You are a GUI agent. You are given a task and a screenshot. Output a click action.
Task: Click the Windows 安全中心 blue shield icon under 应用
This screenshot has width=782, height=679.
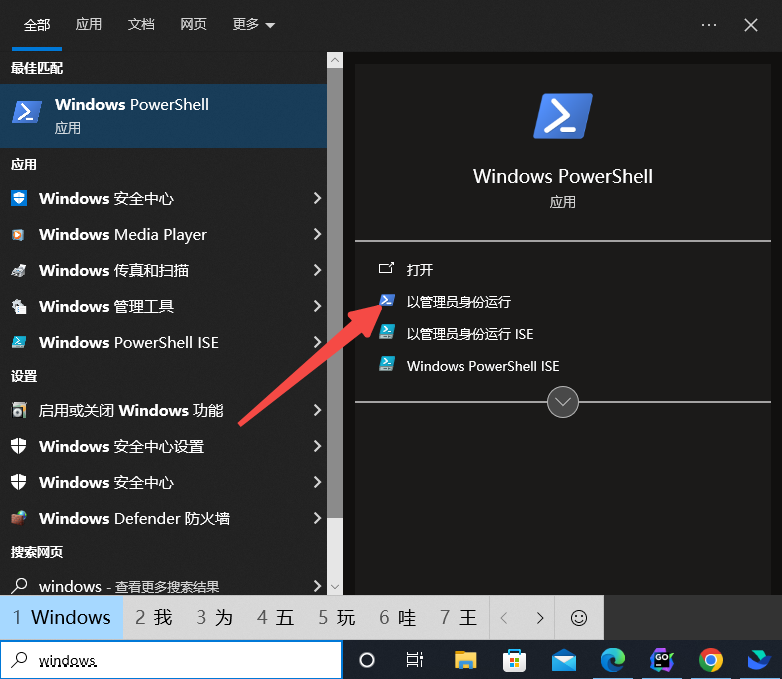pyautogui.click(x=19, y=198)
